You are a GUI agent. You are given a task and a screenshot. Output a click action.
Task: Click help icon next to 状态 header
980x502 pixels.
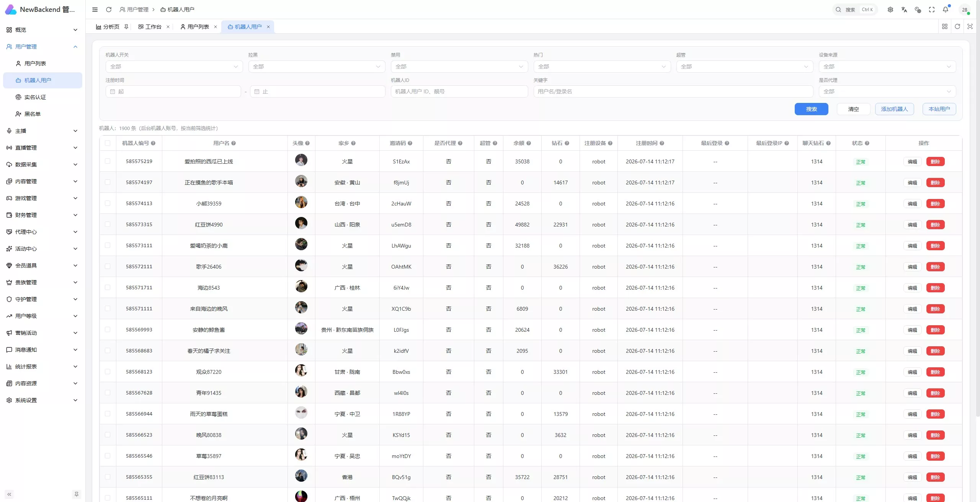point(867,143)
